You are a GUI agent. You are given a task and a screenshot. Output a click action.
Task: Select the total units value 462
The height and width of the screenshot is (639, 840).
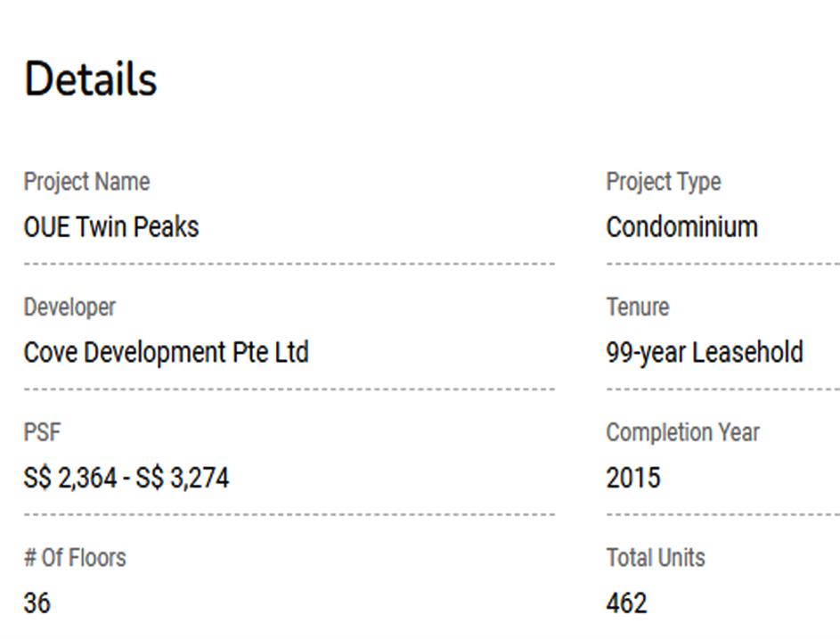(x=626, y=603)
